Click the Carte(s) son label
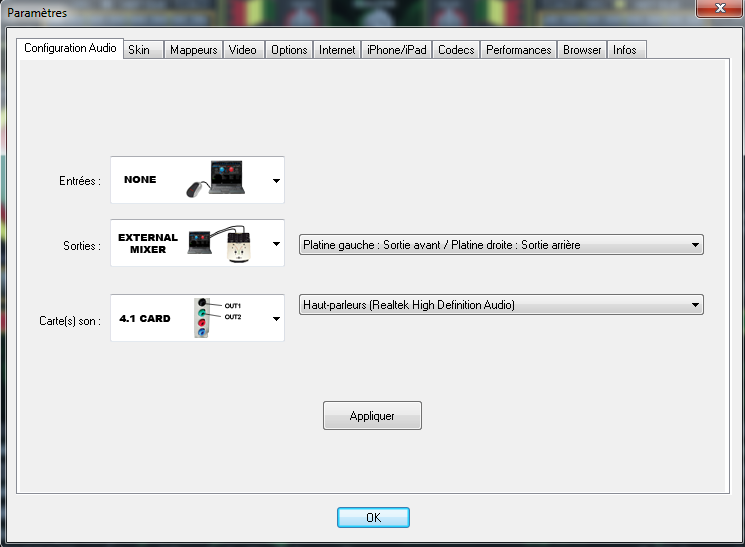 (70, 321)
